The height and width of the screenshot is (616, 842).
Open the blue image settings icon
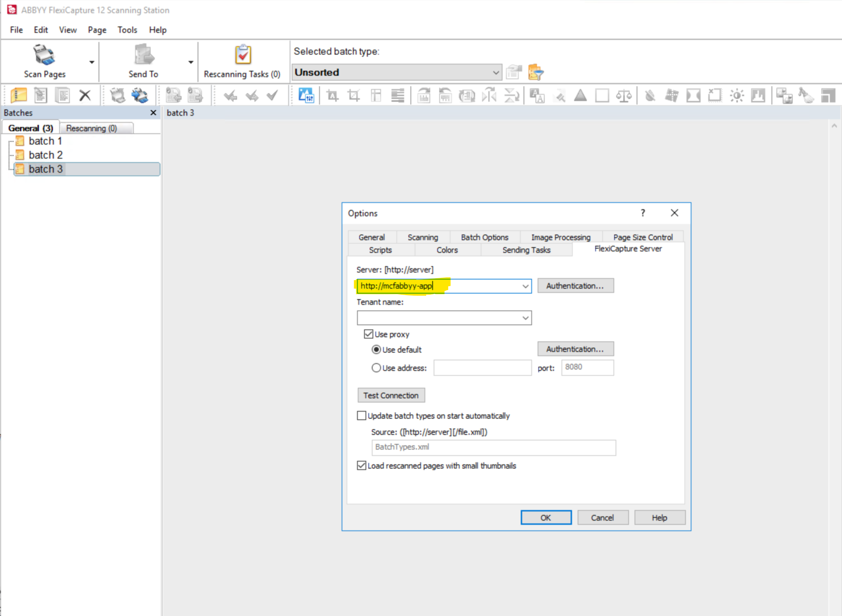click(x=306, y=96)
